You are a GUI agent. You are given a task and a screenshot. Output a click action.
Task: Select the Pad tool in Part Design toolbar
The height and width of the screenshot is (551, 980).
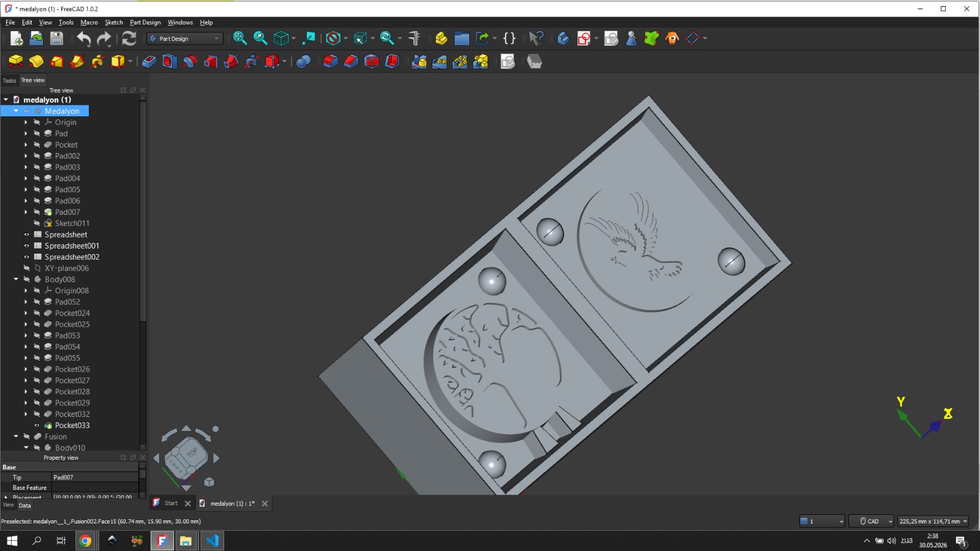click(16, 61)
